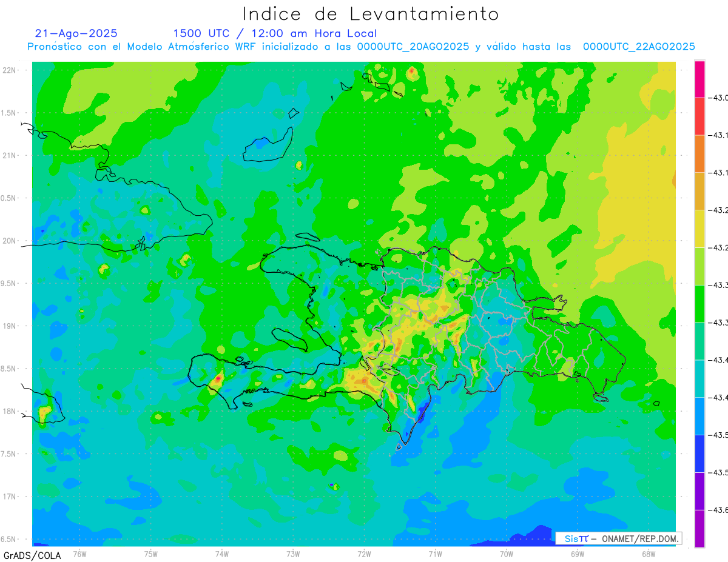Select the light blue swatch in the legend
728x562 pixels.
699,416
